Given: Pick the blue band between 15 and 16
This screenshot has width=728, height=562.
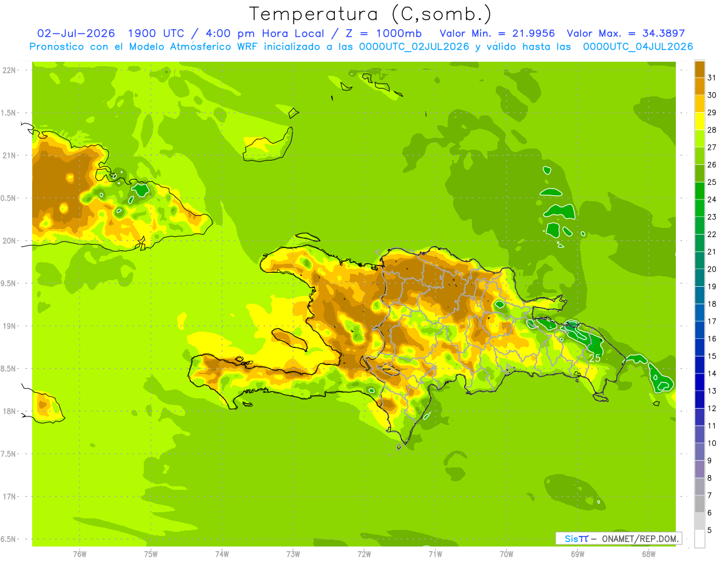Looking at the screenshot, I should point(699,347).
